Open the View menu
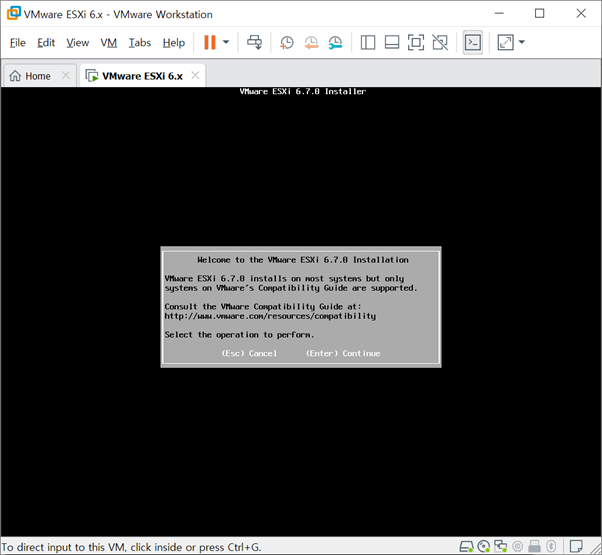602x555 pixels. (x=78, y=43)
